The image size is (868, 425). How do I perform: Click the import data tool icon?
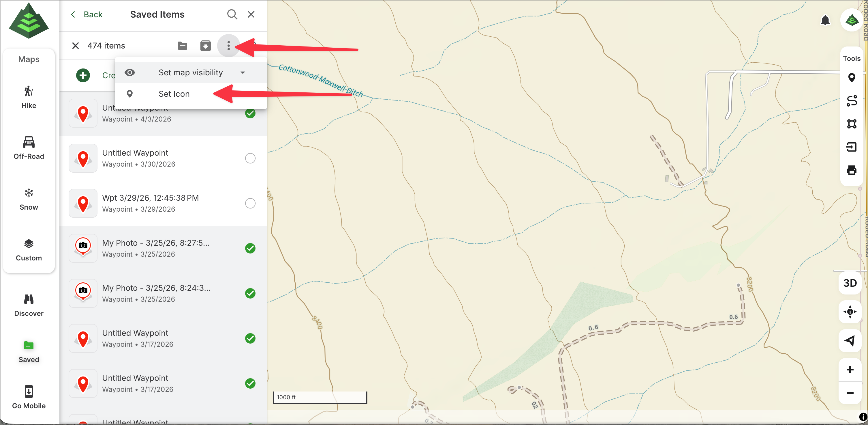tap(851, 147)
